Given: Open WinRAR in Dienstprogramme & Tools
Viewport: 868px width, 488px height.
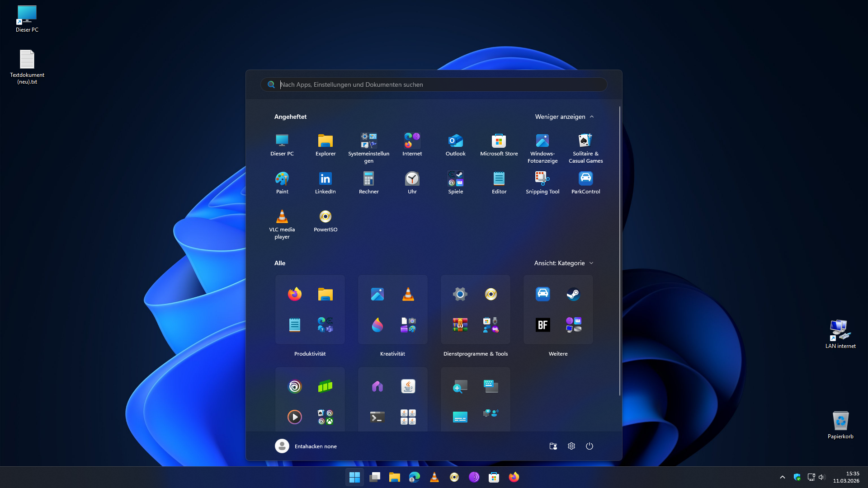Looking at the screenshot, I should point(460,325).
